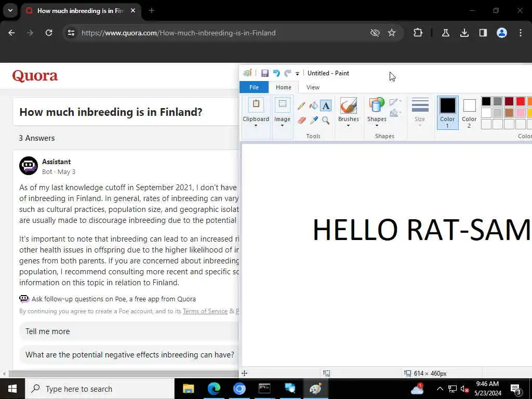The image size is (532, 399).
Task: Bookmark this page with the star icon
Action: point(392,33)
